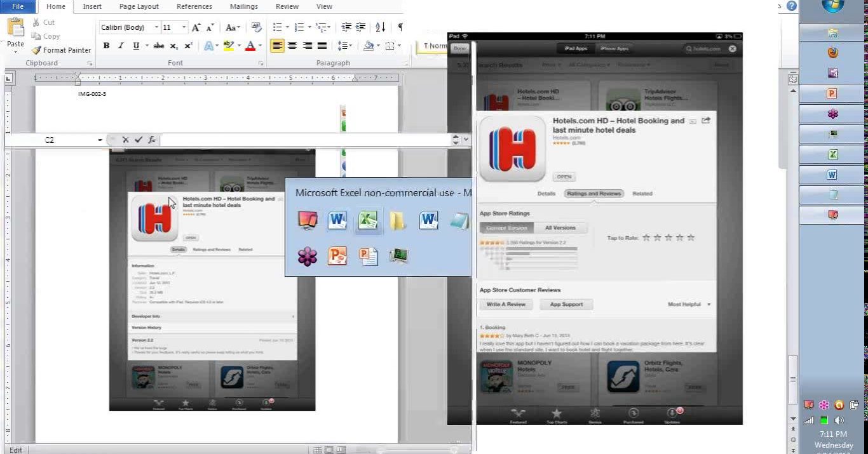This screenshot has width=868, height=454.
Task: Switch to the Page Layout tab
Action: coord(139,6)
